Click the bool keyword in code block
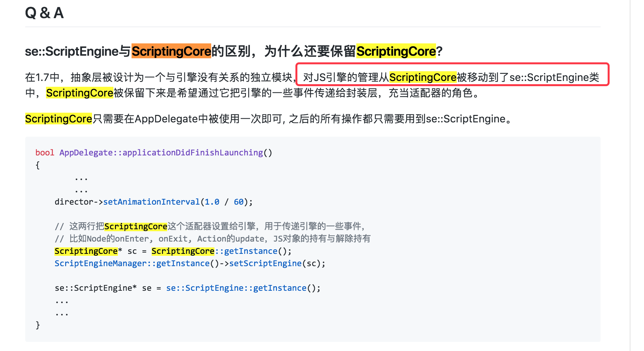This screenshot has height=351, width=644. 45,153
